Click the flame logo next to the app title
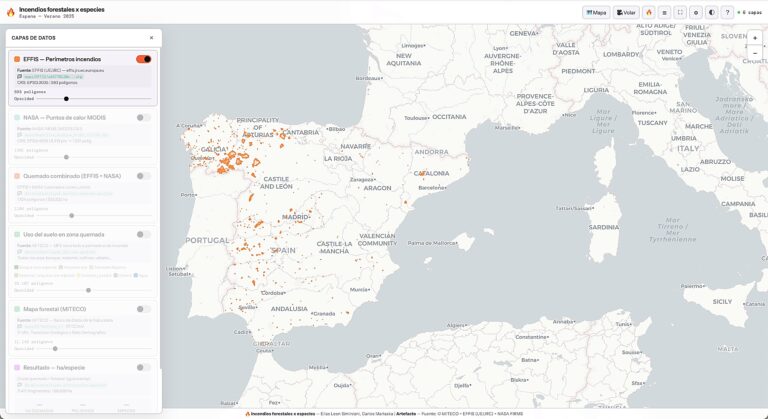Image resolution: width=768 pixels, height=419 pixels. point(11,12)
